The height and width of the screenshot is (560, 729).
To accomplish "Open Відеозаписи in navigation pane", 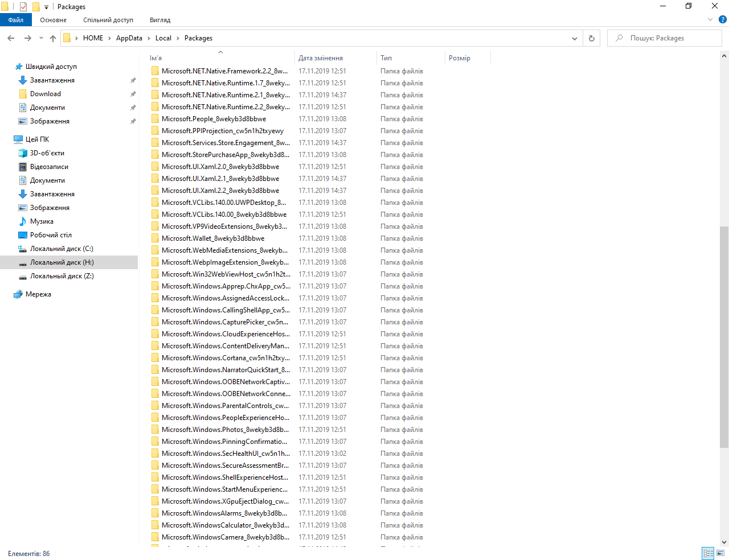I will (49, 167).
